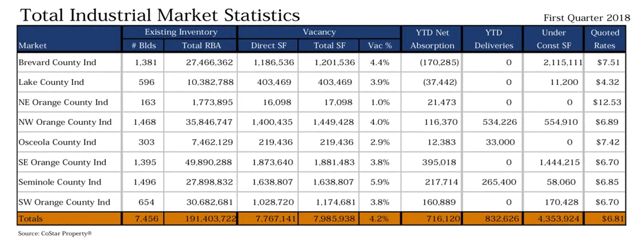The height and width of the screenshot is (249, 644).
Task: Click the orange Totals row label
Action: click(30, 219)
